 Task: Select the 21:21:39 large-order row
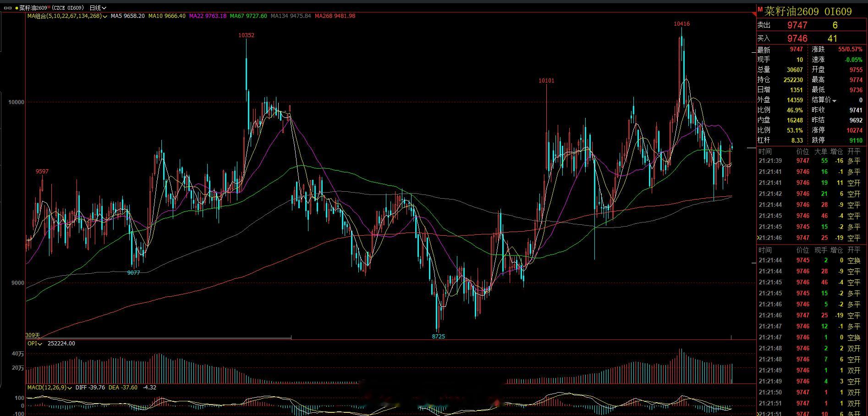tap(810, 161)
